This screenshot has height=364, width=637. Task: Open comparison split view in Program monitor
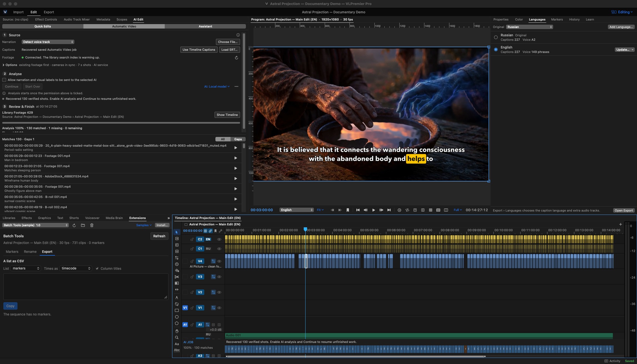446,210
